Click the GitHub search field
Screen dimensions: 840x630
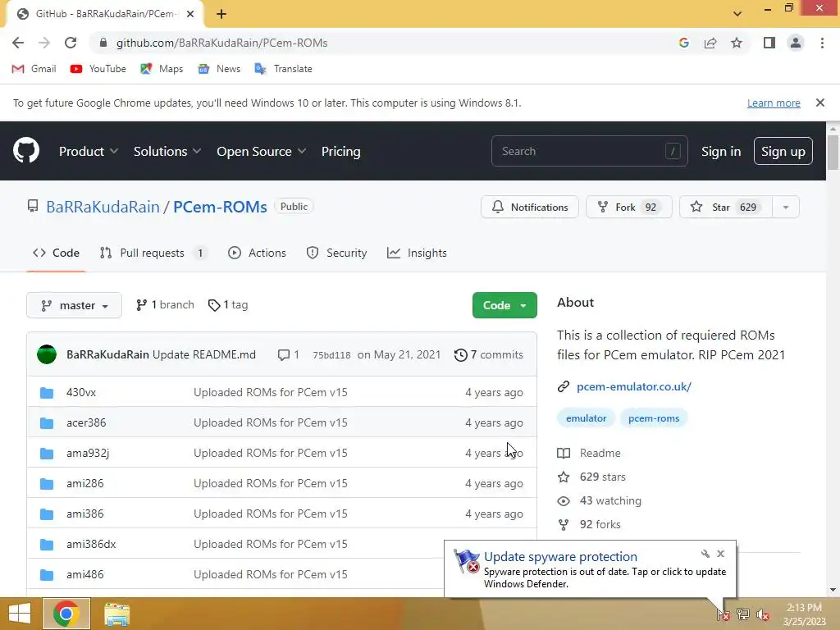589,151
